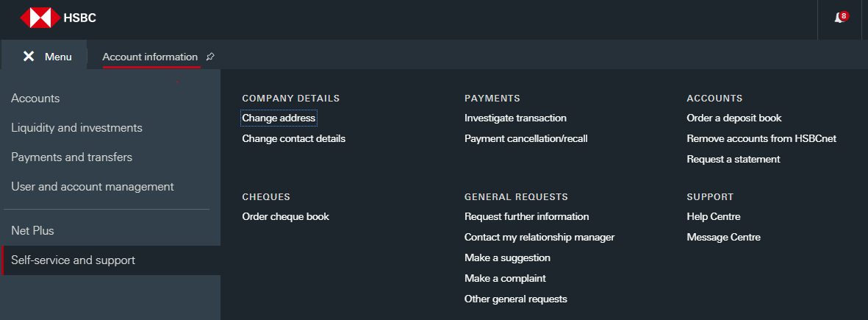868x320 pixels.
Task: Click the Investigate transaction link
Action: [515, 118]
